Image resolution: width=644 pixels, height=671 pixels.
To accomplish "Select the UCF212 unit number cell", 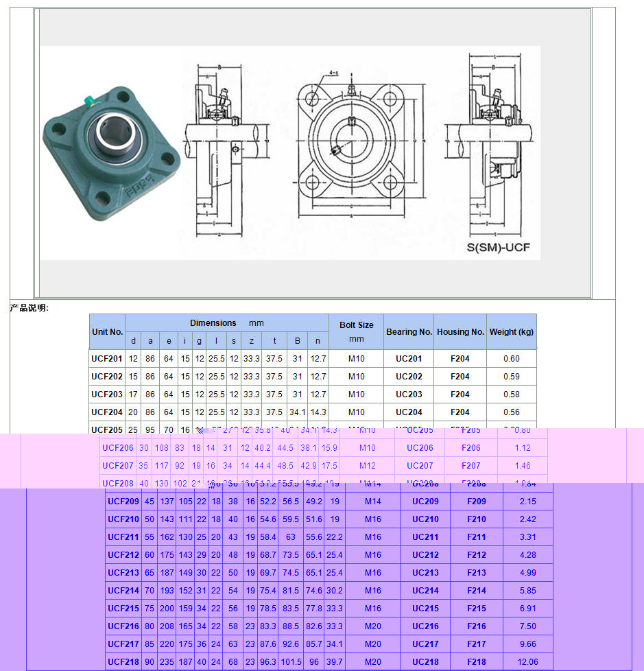I will pyautogui.click(x=123, y=554).
